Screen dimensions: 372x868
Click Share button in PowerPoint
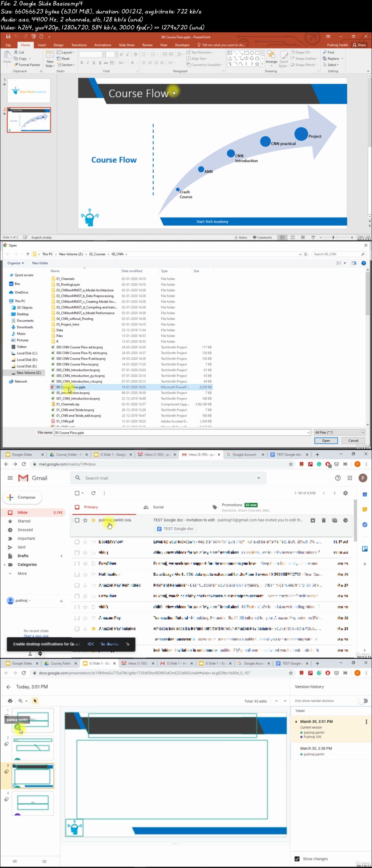pyautogui.click(x=359, y=45)
